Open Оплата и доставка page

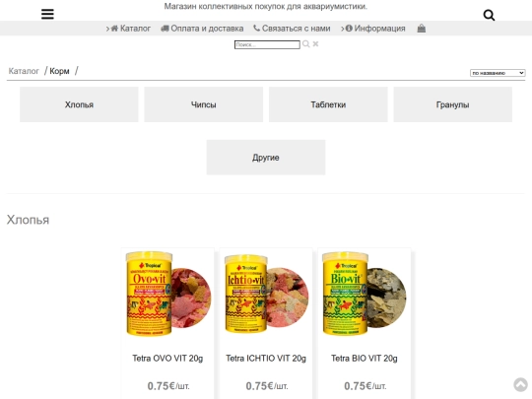[x=202, y=29]
